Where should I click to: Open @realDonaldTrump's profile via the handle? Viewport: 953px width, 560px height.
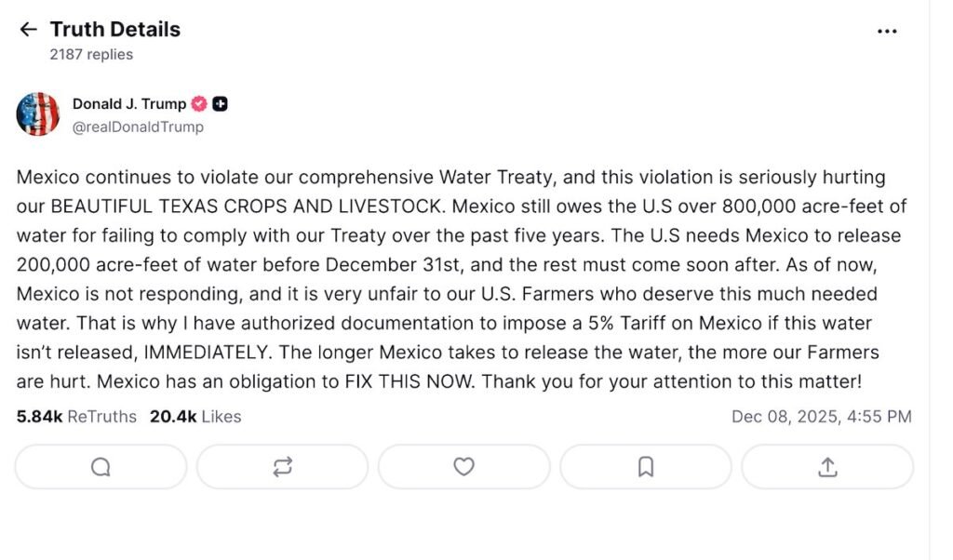pyautogui.click(x=138, y=127)
